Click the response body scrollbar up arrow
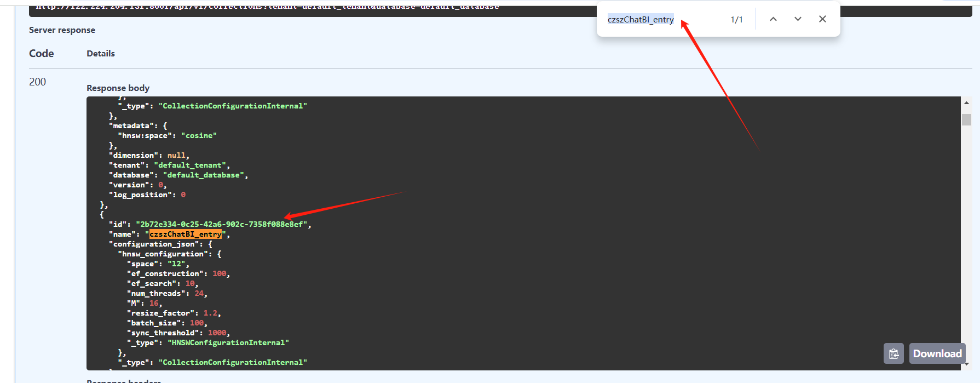This screenshot has height=383, width=980. [x=966, y=102]
